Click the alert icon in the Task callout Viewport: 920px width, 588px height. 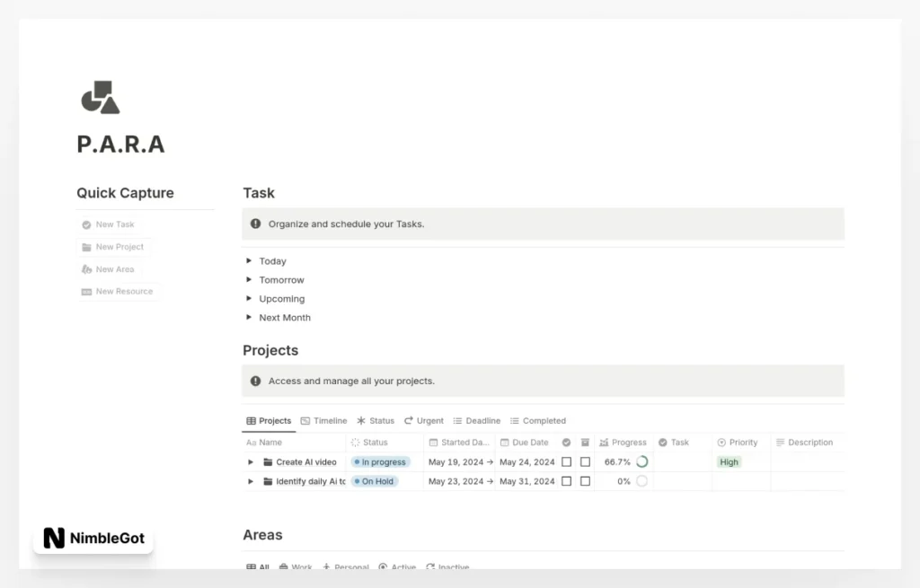[256, 224]
